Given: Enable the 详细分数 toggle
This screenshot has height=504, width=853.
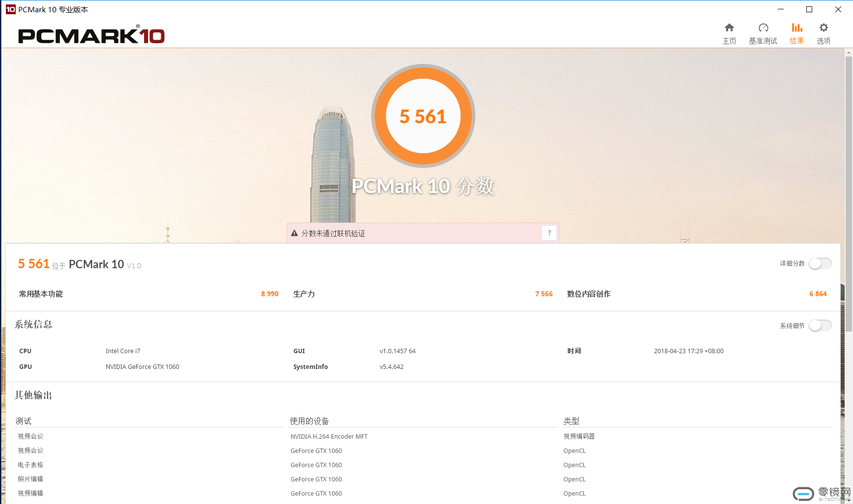Looking at the screenshot, I should (821, 263).
